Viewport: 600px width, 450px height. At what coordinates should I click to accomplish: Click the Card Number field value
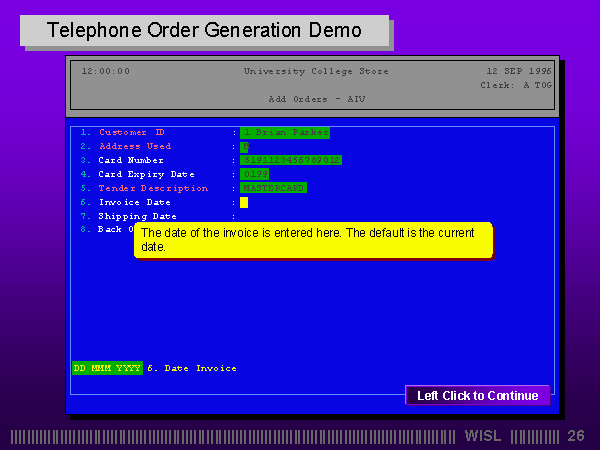[290, 160]
